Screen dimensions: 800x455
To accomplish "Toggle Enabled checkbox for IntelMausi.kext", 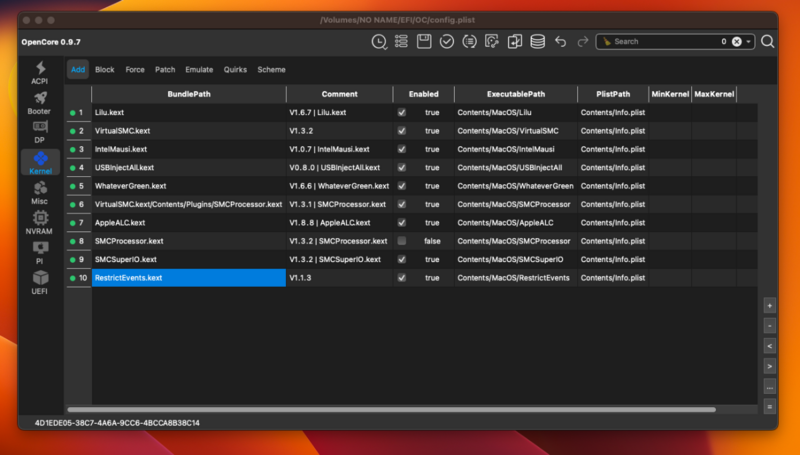I will click(x=402, y=149).
